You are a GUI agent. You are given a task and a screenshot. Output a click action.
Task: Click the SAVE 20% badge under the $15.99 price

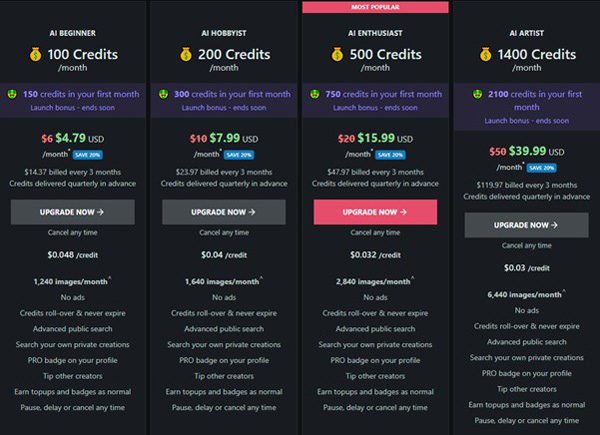pyautogui.click(x=391, y=155)
